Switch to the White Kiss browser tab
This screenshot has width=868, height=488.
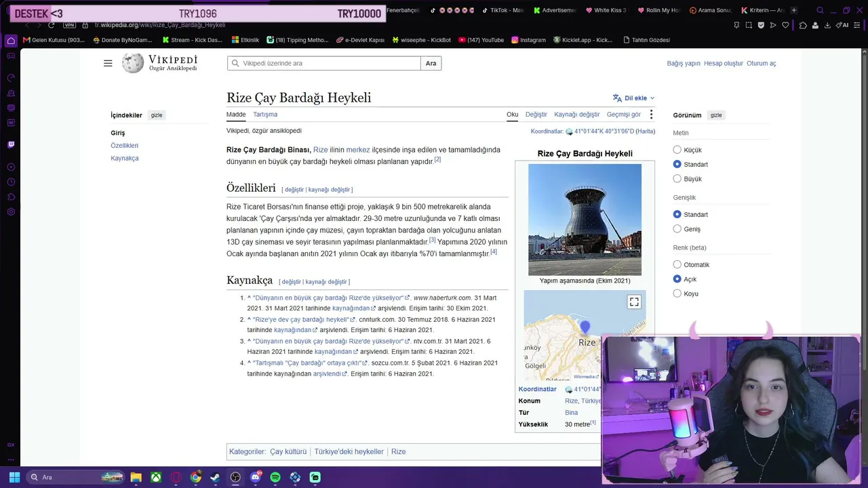pyautogui.click(x=606, y=10)
